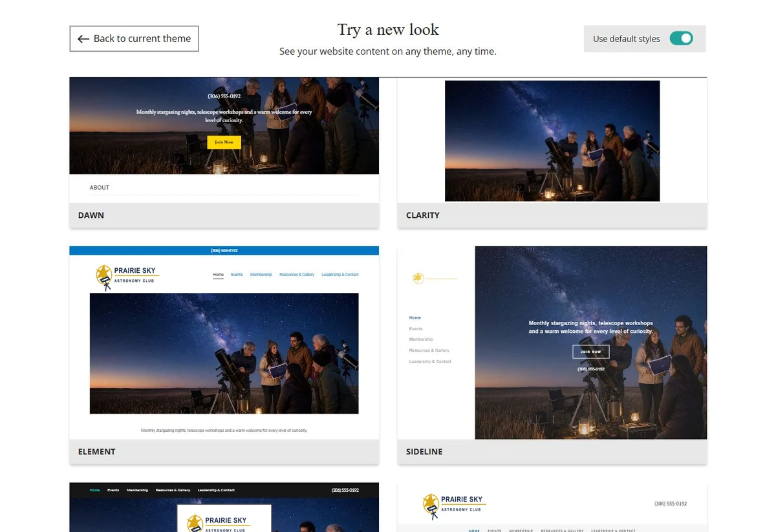776x532 pixels.
Task: Click Events in Sideline preview sidebar
Action: coord(416,329)
